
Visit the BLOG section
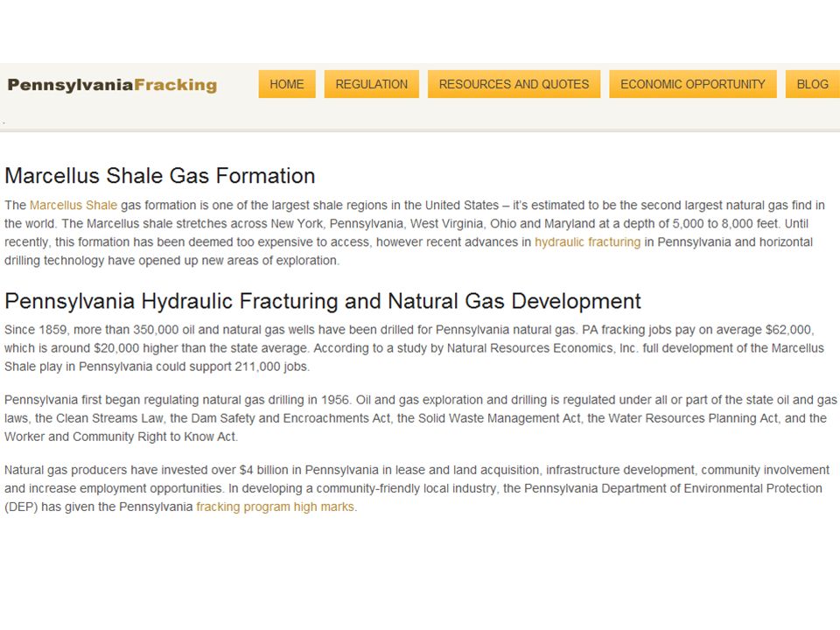[x=812, y=84]
